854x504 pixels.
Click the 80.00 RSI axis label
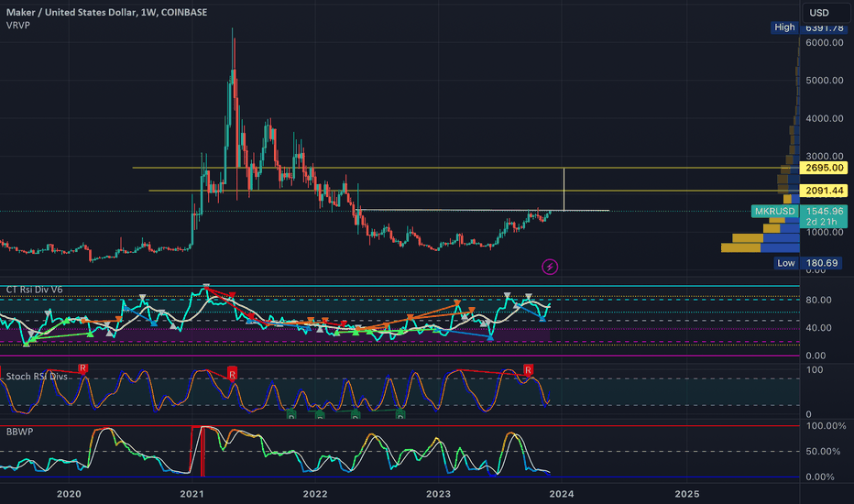coord(818,300)
